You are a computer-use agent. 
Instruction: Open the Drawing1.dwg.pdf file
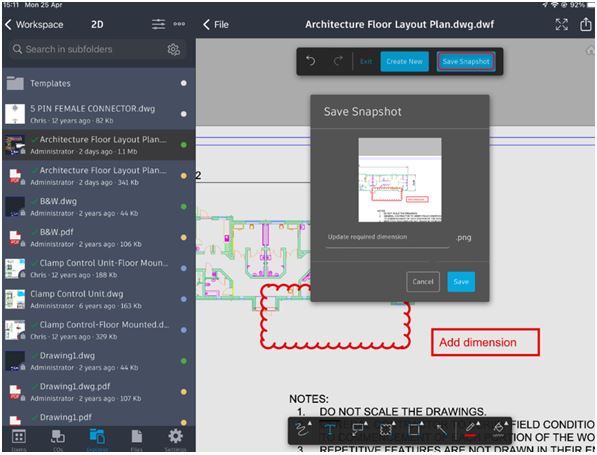click(99, 391)
